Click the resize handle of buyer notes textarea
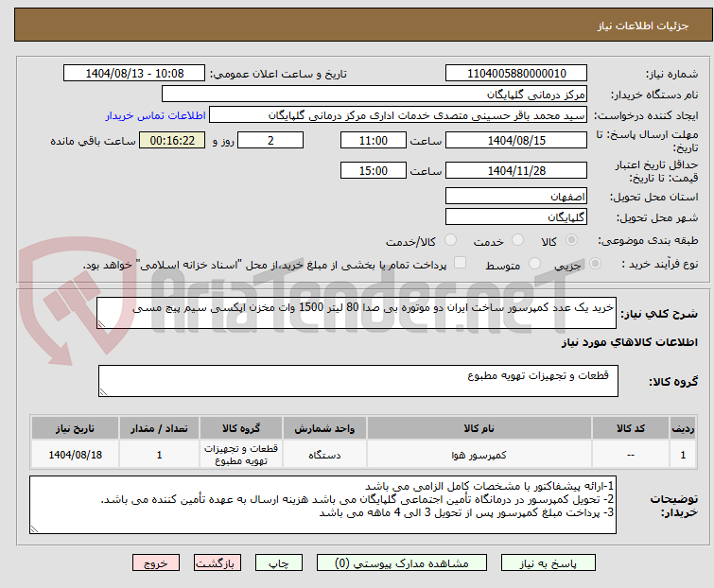The width and height of the screenshot is (714, 588). click(34, 528)
